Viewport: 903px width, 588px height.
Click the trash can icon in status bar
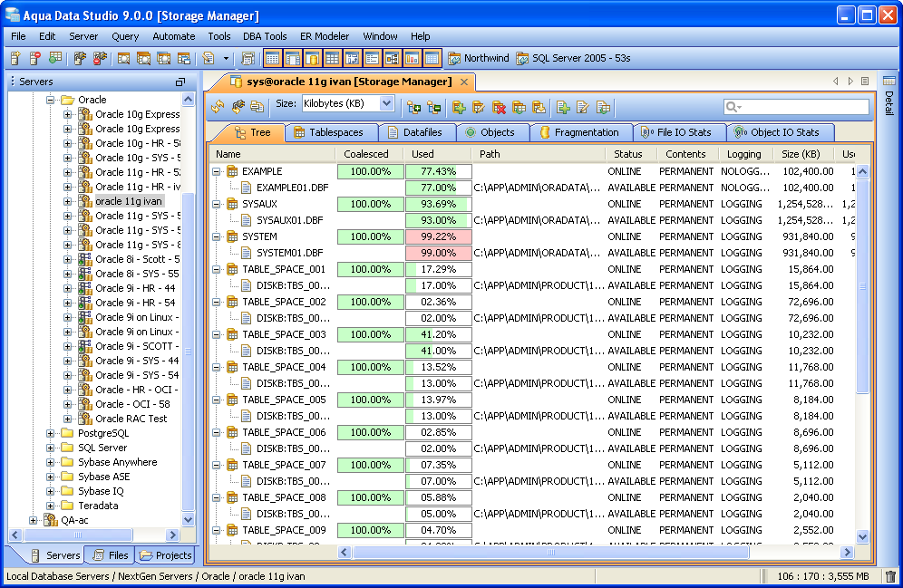tap(890, 576)
